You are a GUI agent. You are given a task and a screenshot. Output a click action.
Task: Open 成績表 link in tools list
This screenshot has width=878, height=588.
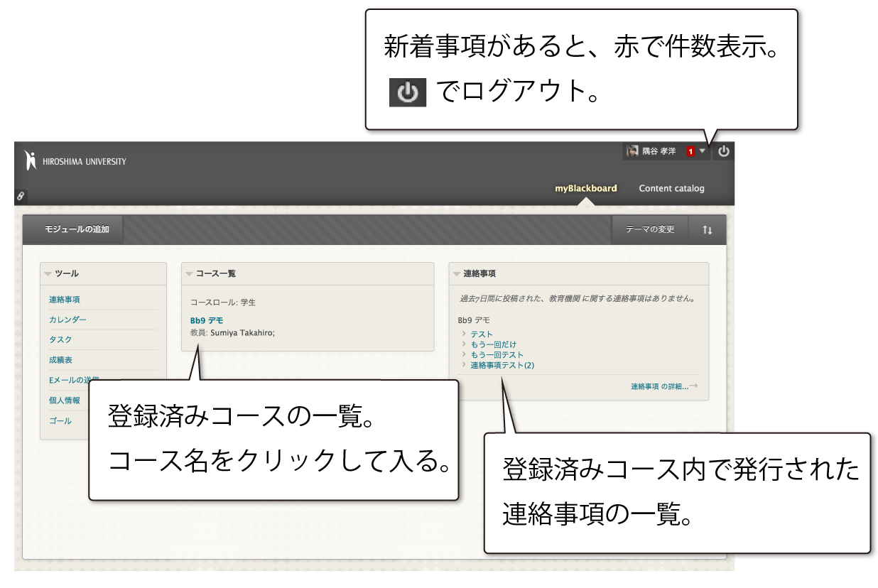(x=60, y=361)
